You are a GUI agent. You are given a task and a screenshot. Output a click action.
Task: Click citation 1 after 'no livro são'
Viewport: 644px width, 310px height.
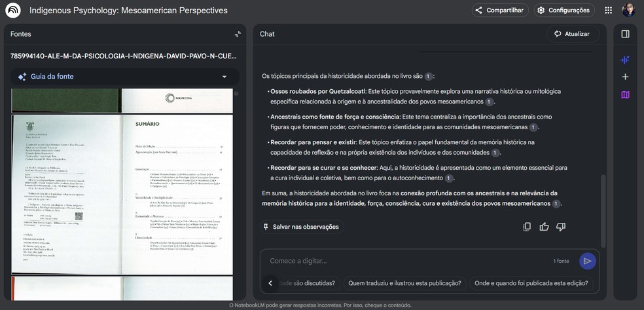(x=429, y=77)
